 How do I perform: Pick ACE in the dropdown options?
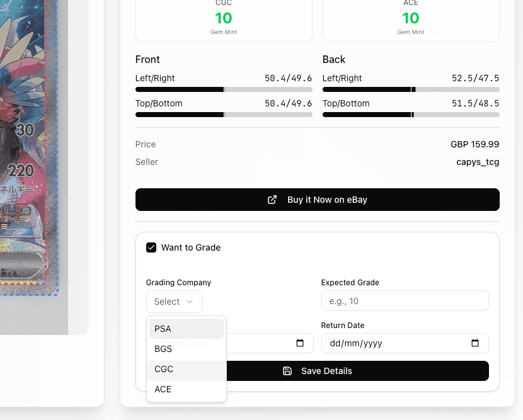[x=187, y=389]
